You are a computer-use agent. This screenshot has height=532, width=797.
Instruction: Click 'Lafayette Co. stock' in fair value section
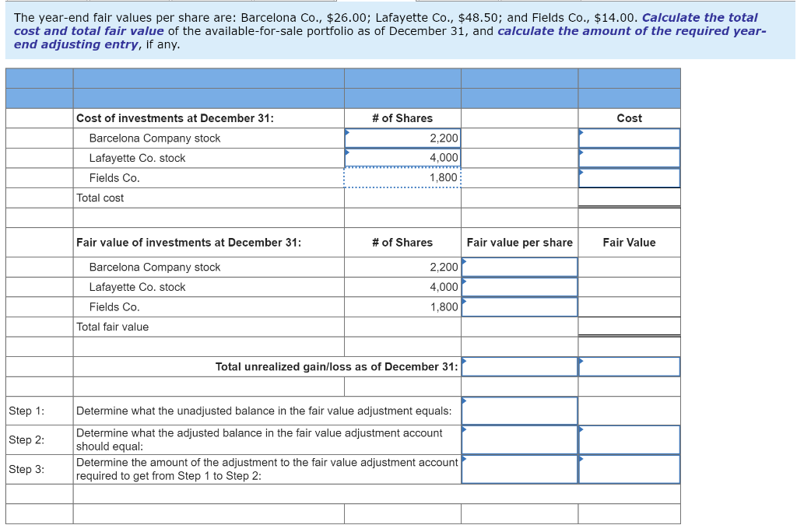pos(137,287)
